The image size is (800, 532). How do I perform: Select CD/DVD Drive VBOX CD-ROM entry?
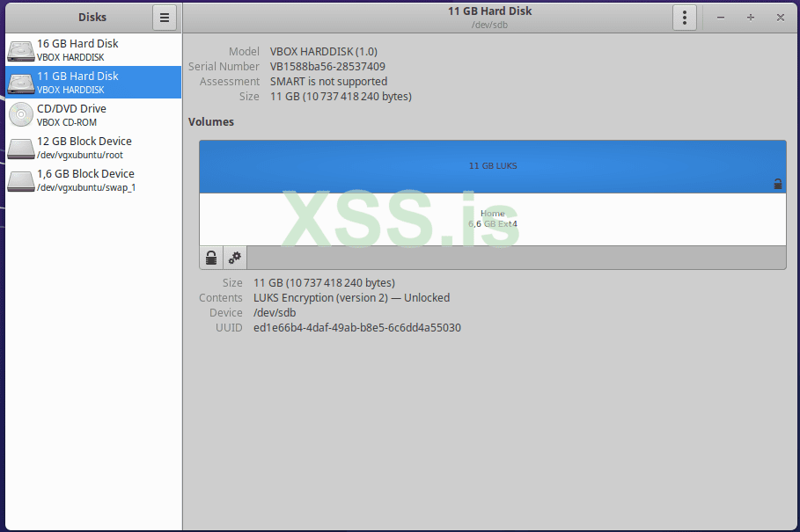tap(93, 114)
